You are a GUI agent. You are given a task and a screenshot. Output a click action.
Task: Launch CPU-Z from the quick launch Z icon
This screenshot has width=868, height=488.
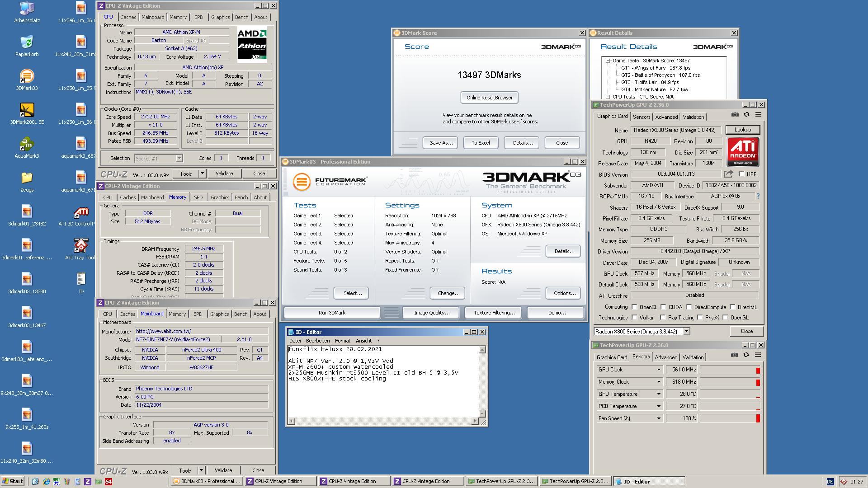tap(88, 482)
